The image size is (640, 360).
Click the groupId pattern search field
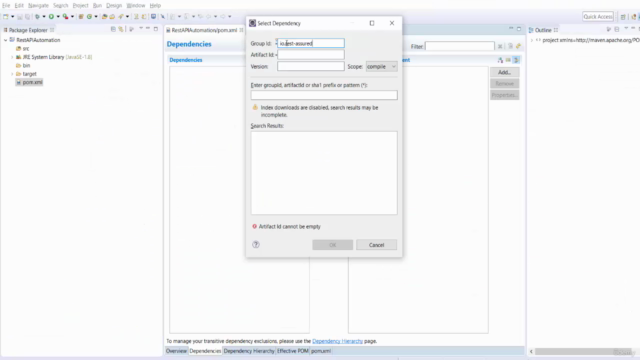pos(324,95)
